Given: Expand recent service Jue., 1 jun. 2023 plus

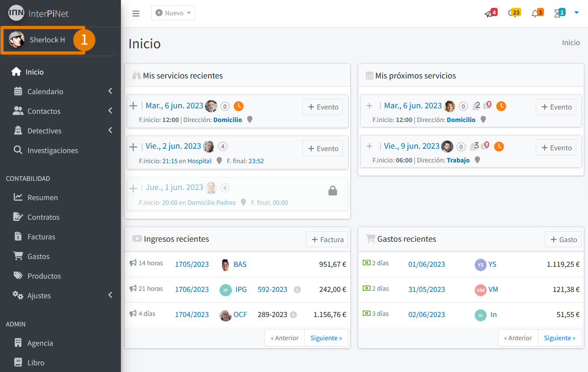Looking at the screenshot, I should pos(133,188).
